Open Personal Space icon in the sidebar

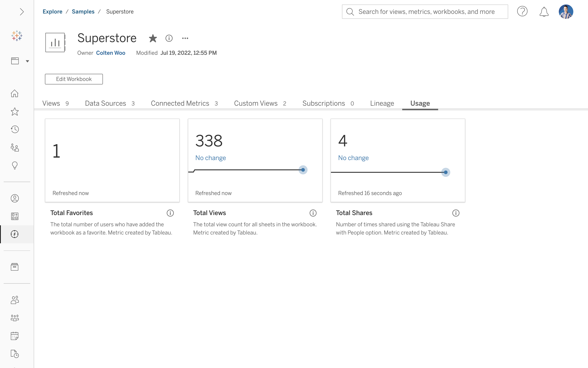point(14,198)
